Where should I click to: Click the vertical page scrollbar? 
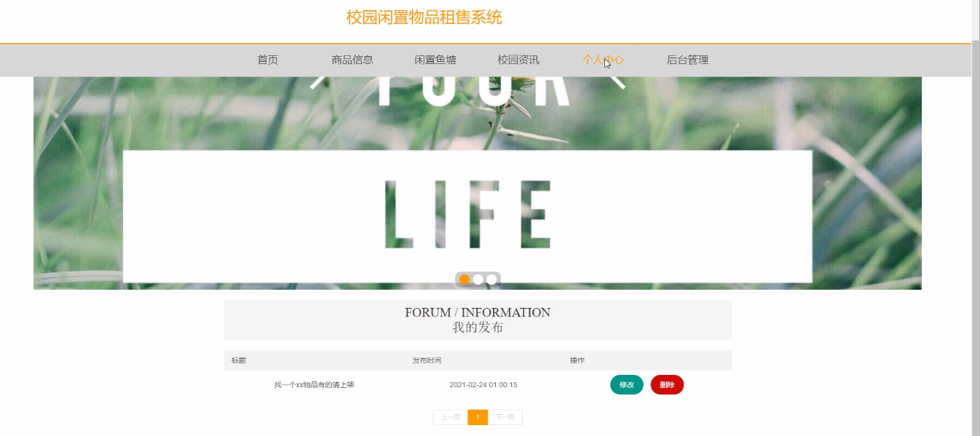click(x=976, y=218)
